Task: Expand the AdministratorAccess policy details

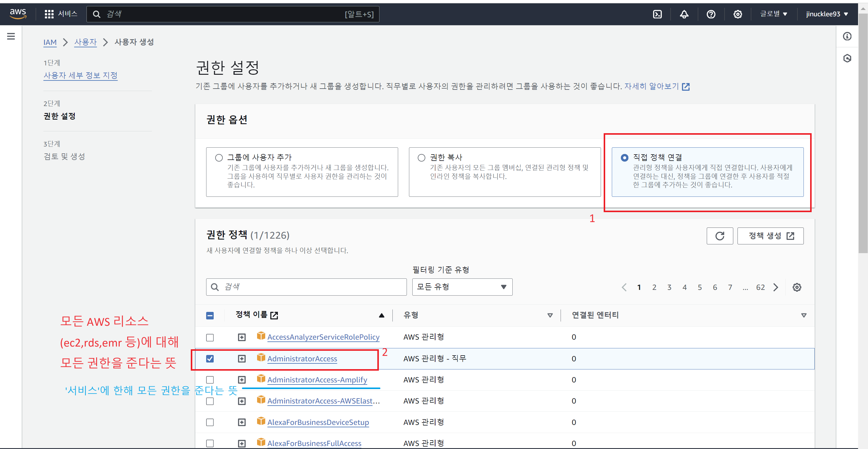Action: point(242,359)
